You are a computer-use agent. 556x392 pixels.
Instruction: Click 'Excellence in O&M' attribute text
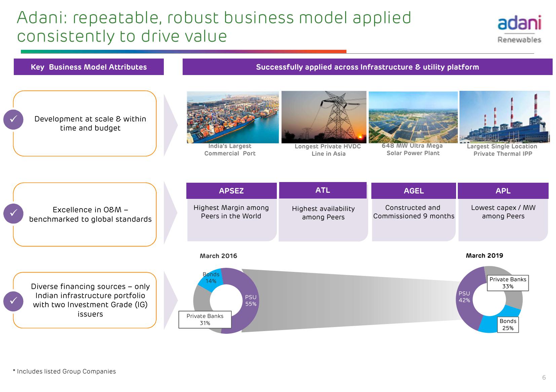click(x=90, y=214)
